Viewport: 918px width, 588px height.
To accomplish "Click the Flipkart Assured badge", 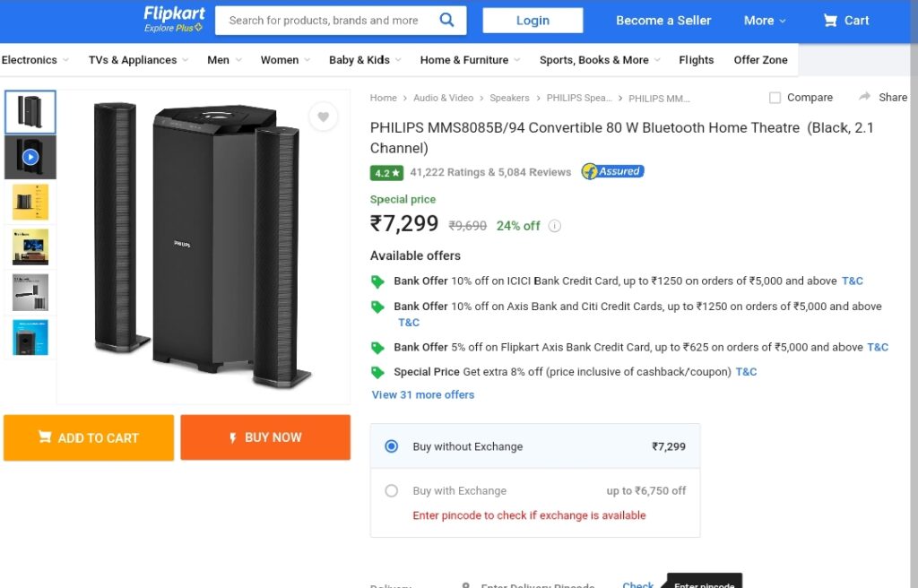I will 612,171.
